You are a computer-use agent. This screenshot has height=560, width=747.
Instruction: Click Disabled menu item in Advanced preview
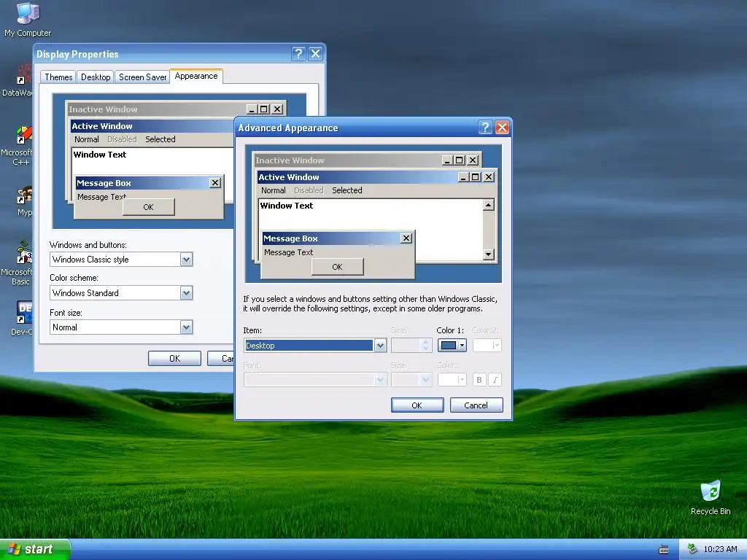coord(309,190)
